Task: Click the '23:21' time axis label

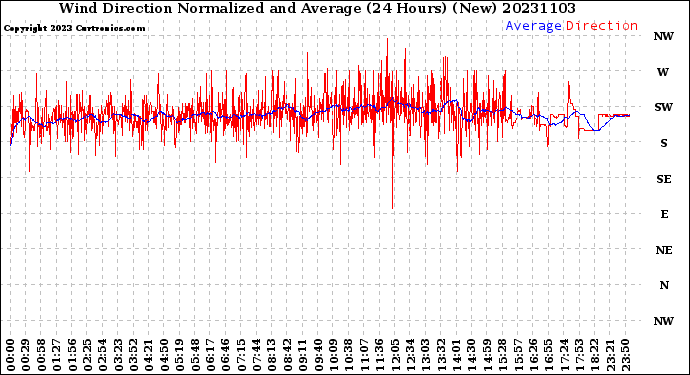Action: click(x=611, y=355)
